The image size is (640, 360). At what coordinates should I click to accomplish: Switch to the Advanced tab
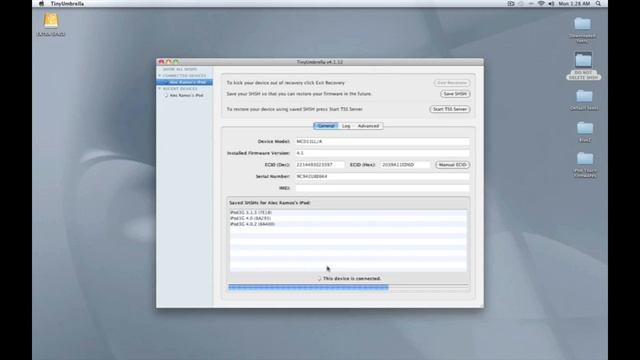coord(368,126)
